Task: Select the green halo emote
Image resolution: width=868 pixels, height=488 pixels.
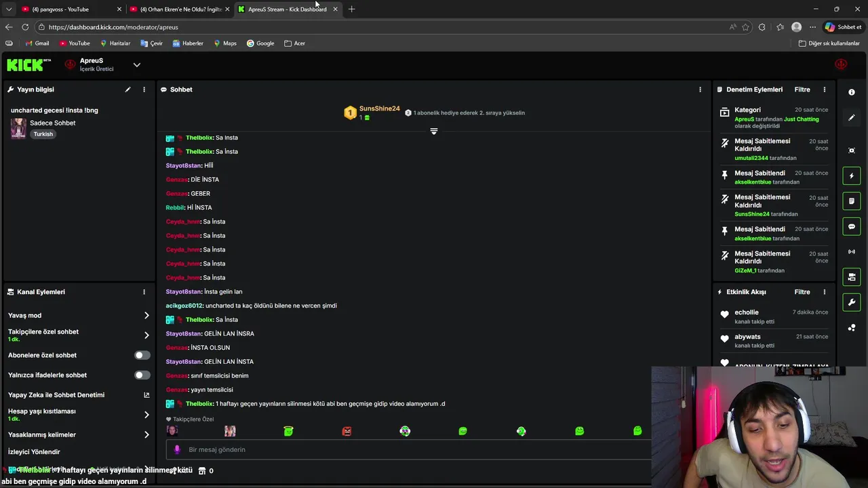Action: pos(288,431)
